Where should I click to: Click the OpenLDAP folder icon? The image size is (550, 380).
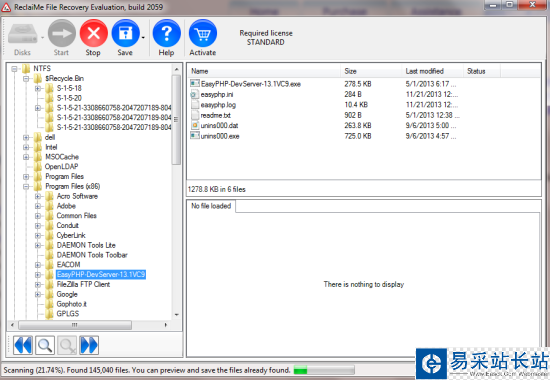pos(38,167)
